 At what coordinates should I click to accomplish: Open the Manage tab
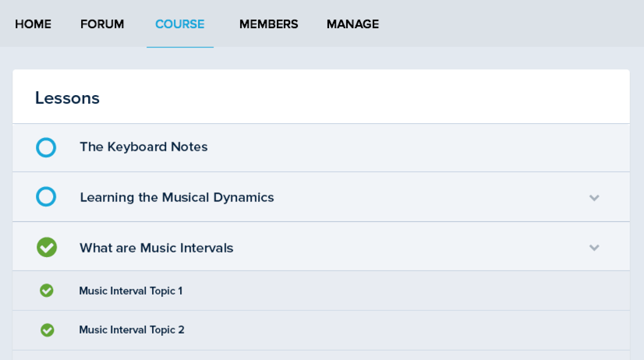click(352, 24)
